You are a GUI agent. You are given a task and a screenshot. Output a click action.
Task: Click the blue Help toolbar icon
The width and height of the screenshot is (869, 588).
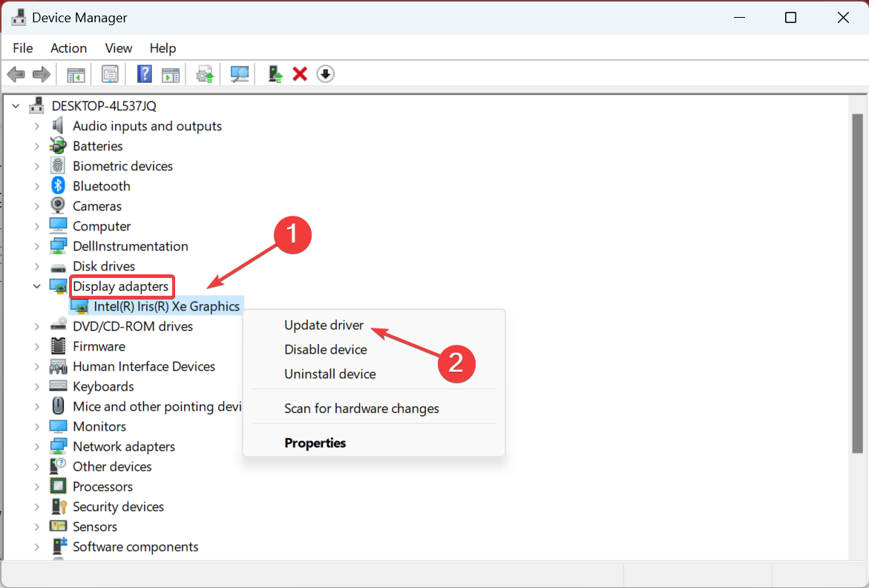pyautogui.click(x=144, y=74)
